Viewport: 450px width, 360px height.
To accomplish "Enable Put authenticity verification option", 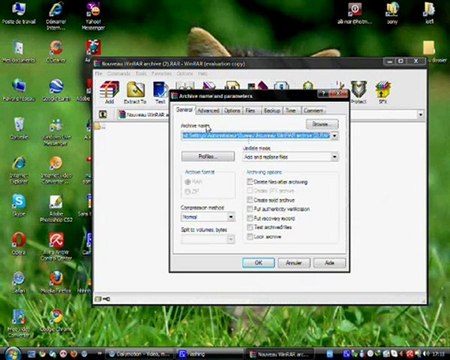I will (249, 209).
